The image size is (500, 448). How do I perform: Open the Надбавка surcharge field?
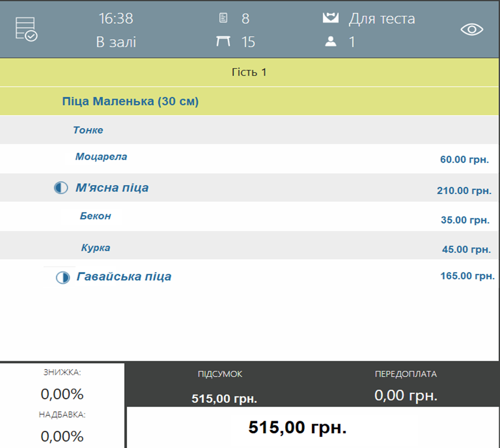tap(62, 428)
